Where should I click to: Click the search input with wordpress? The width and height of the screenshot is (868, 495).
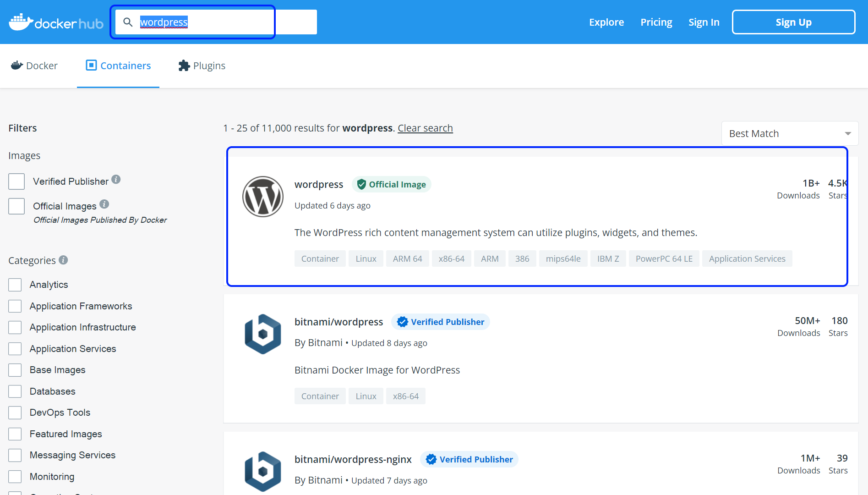click(x=216, y=22)
